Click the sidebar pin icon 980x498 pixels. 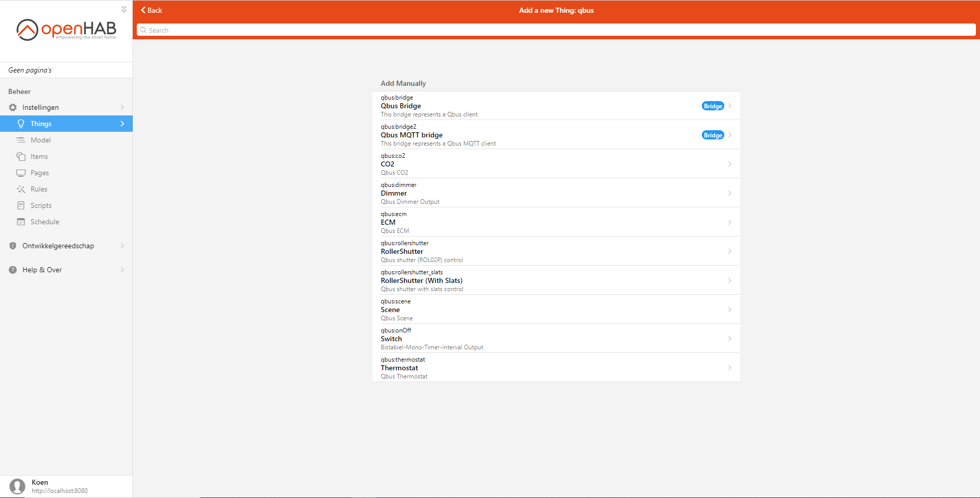click(x=124, y=10)
